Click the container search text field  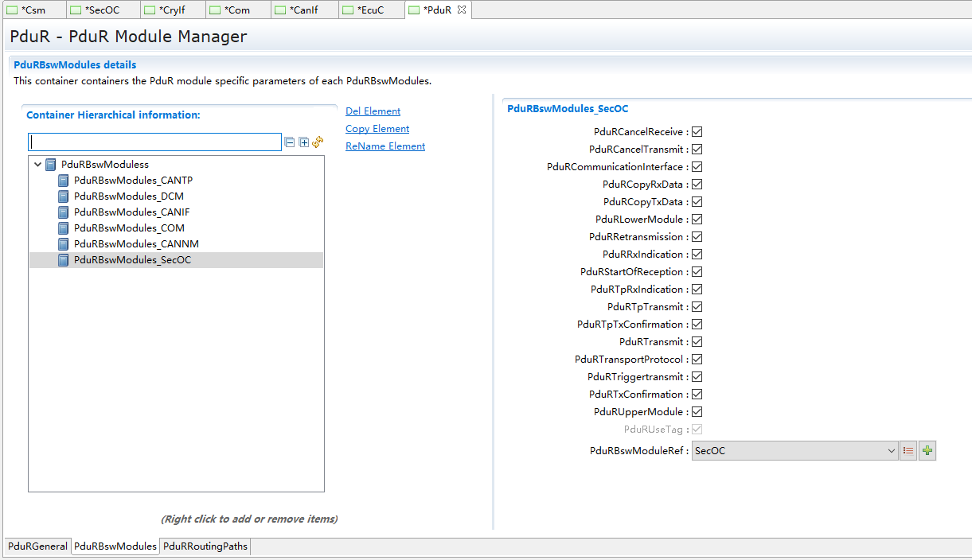[x=154, y=142]
